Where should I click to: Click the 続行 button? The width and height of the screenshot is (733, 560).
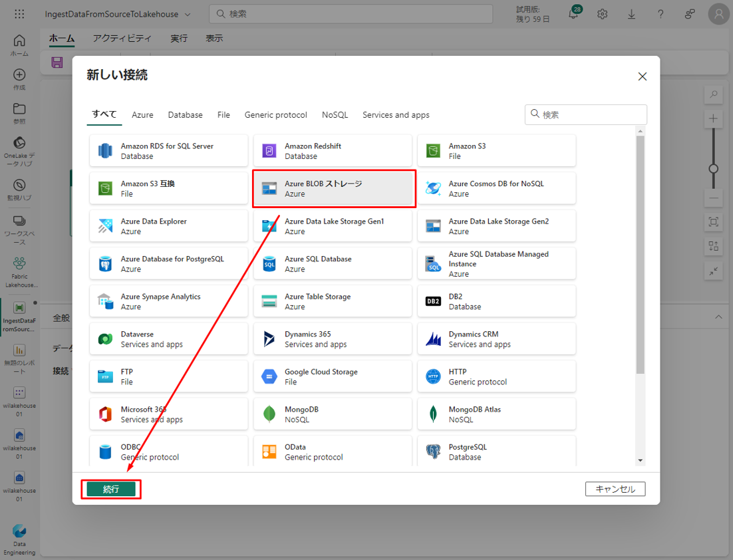[x=111, y=490]
